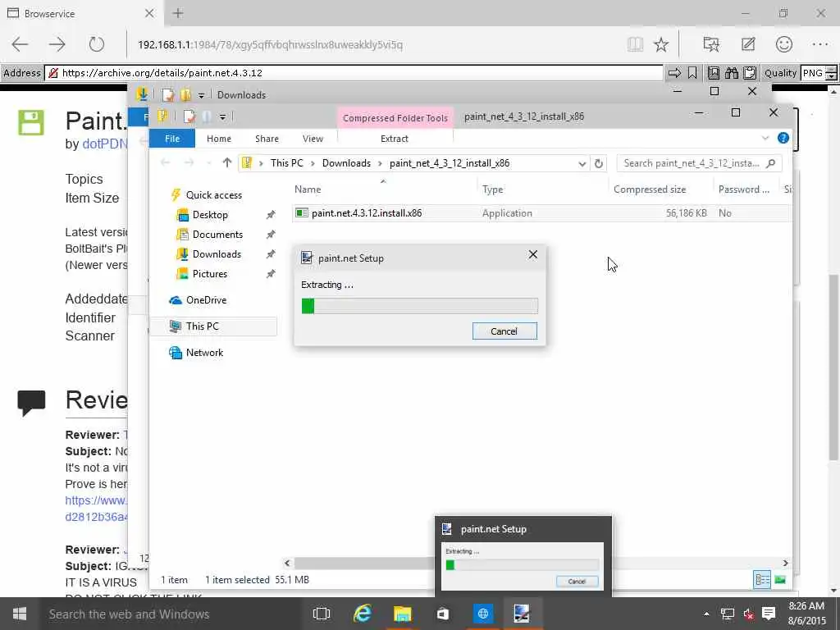Open Internet Explorer from taskbar

(x=363, y=614)
